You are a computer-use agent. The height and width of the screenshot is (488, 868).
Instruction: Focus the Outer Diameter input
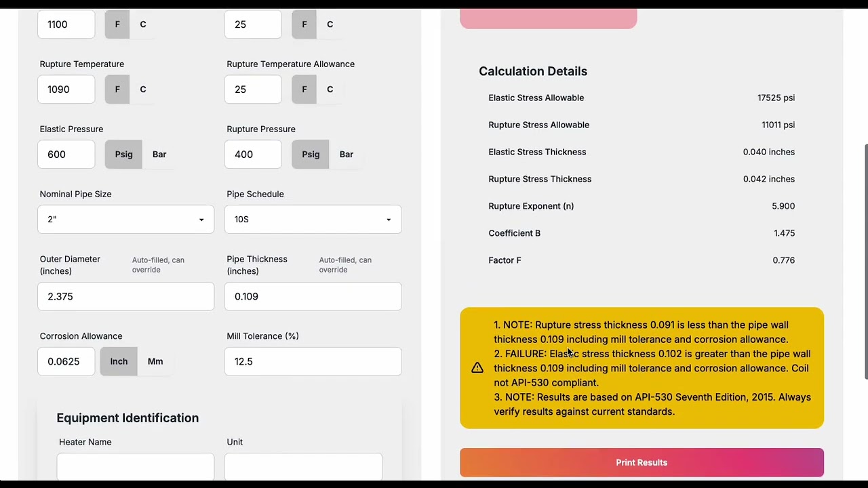(126, 296)
